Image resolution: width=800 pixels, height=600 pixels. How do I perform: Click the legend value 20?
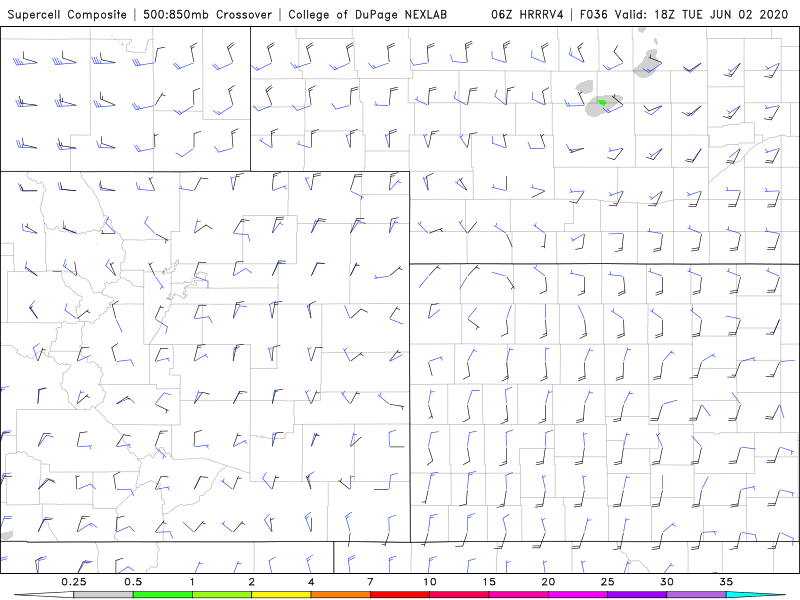548,582
